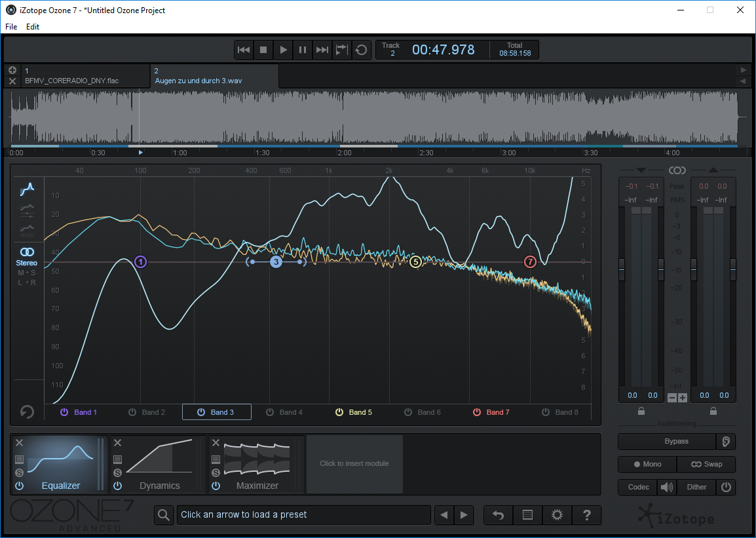Remove the Dynamics module

(x=118, y=442)
